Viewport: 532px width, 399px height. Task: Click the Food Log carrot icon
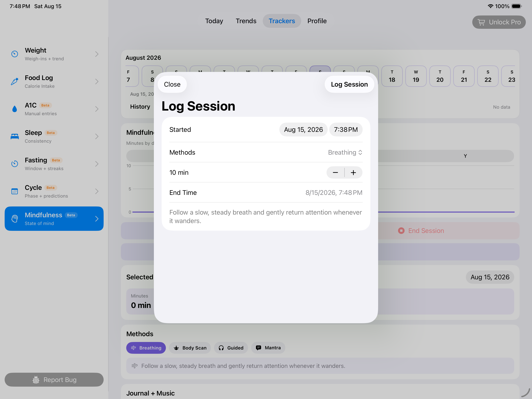[15, 82]
